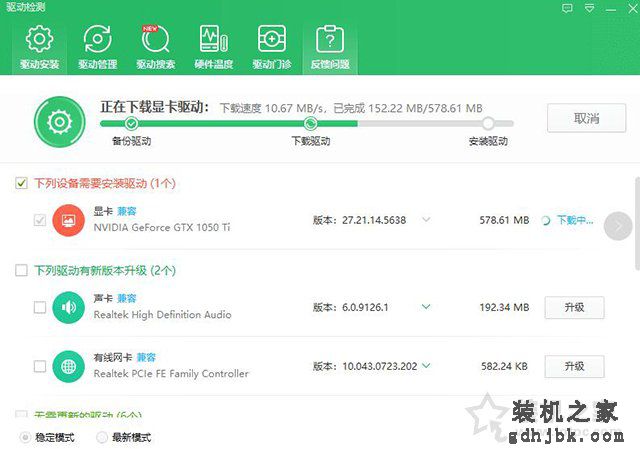This screenshot has width=640, height=449.
Task: Click the 192.34 MB size text
Action: click(x=504, y=307)
